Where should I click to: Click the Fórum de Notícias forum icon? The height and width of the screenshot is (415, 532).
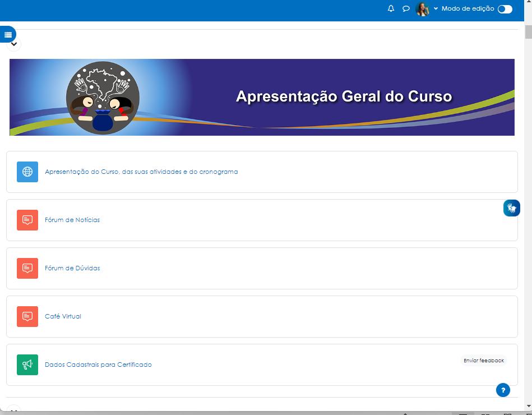27,220
